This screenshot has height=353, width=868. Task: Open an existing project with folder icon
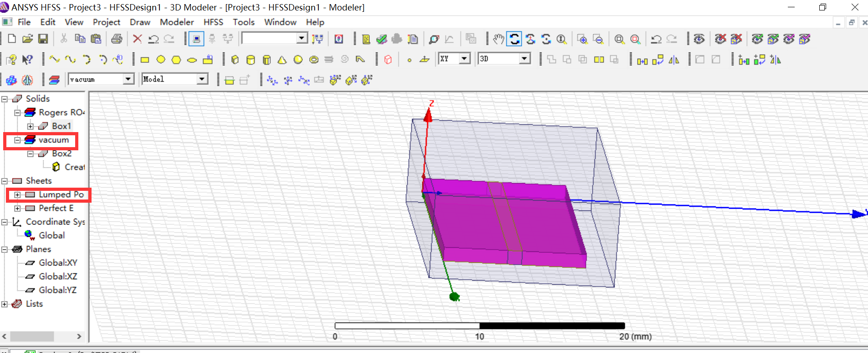[x=27, y=39]
